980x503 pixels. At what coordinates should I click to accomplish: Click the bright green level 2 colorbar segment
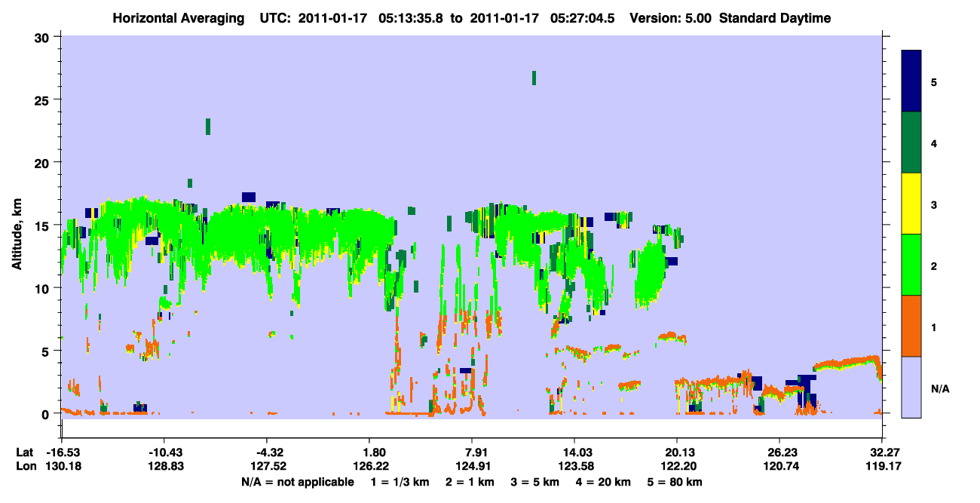(911, 265)
